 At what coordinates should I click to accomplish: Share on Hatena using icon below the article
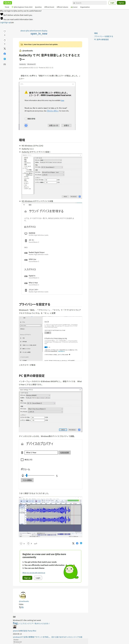tap(81, 543)
